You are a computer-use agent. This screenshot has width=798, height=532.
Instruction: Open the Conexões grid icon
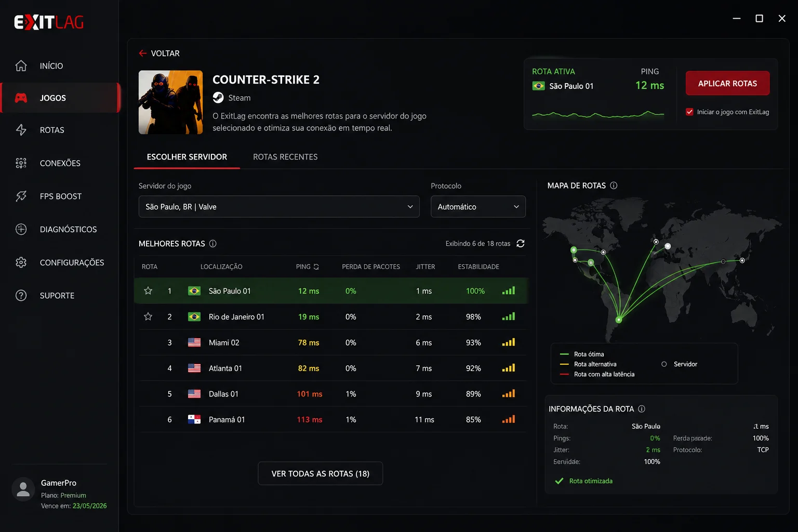21,163
